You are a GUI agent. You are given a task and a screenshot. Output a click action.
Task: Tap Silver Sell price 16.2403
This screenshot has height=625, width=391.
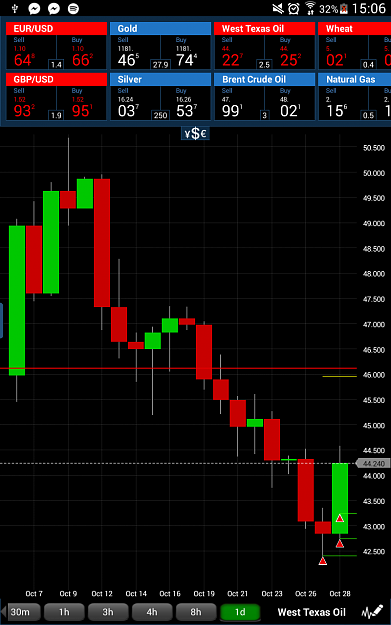[129, 106]
